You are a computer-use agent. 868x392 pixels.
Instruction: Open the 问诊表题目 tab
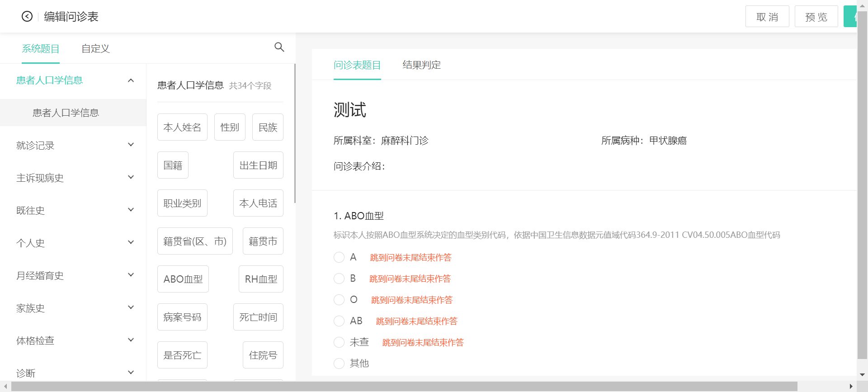pyautogui.click(x=357, y=65)
